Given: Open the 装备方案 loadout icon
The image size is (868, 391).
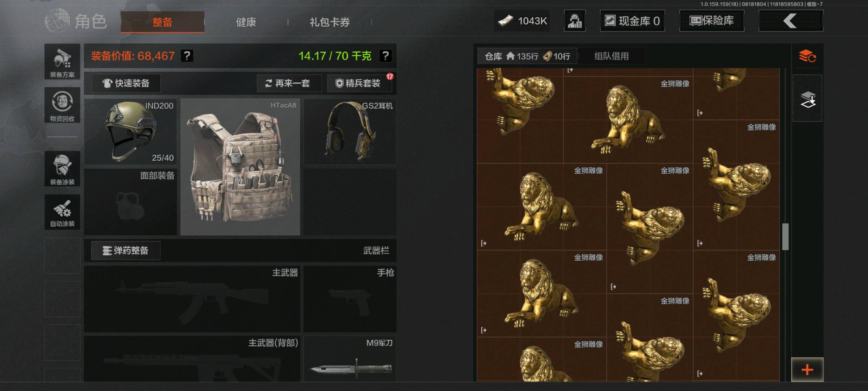Looking at the screenshot, I should click(x=62, y=62).
